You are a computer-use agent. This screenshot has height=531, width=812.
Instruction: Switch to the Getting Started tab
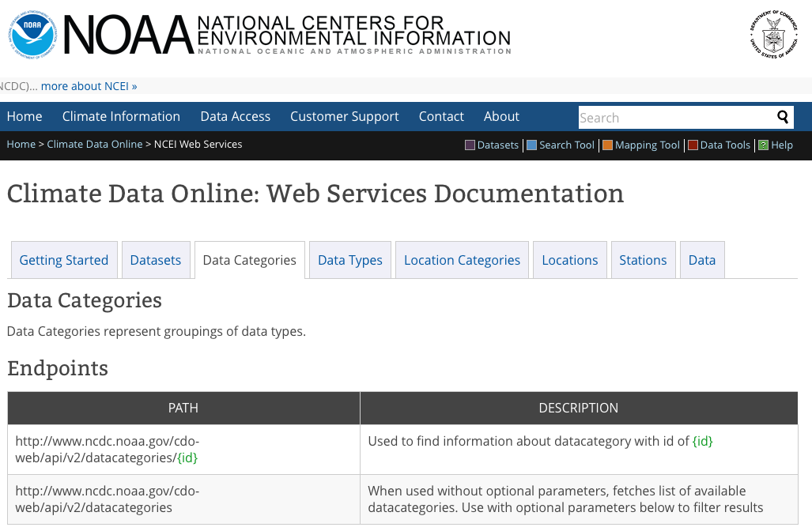[63, 259]
